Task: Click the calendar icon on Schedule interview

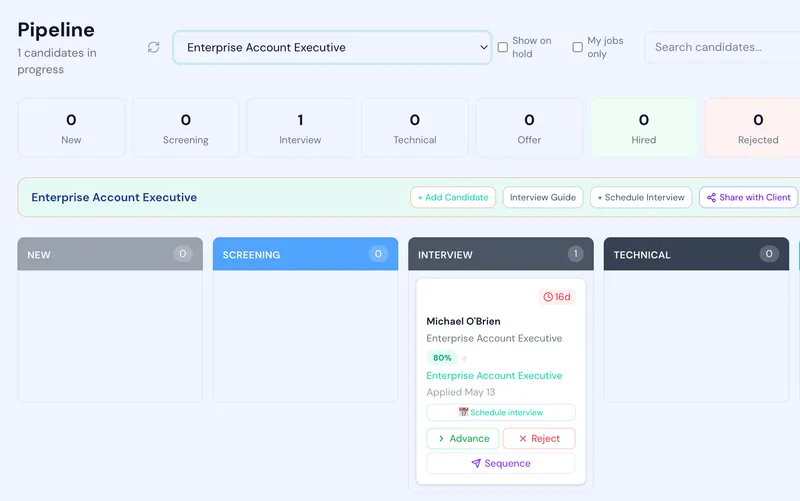Action: [463, 412]
